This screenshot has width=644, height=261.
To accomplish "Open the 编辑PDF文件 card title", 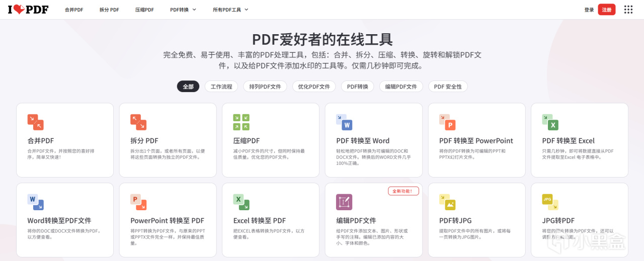I will [356, 221].
